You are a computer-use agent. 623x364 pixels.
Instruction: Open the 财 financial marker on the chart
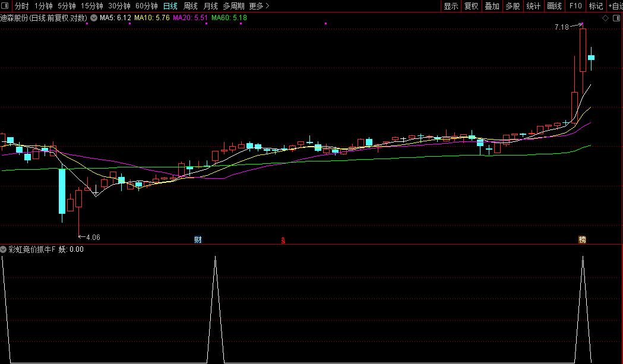point(198,240)
